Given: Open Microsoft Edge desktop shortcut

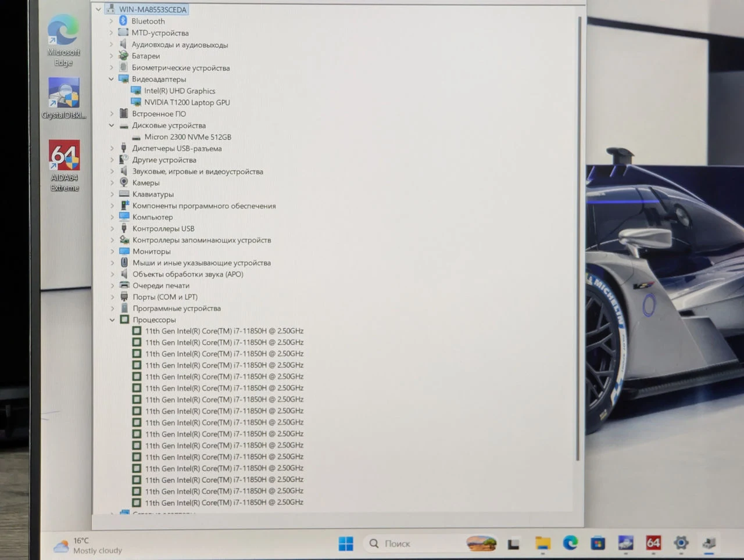Looking at the screenshot, I should click(x=63, y=40).
